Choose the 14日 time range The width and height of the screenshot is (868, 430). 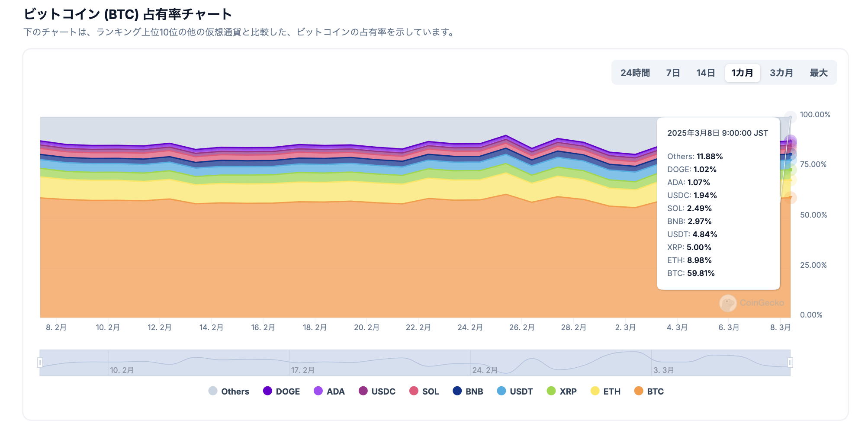point(706,73)
